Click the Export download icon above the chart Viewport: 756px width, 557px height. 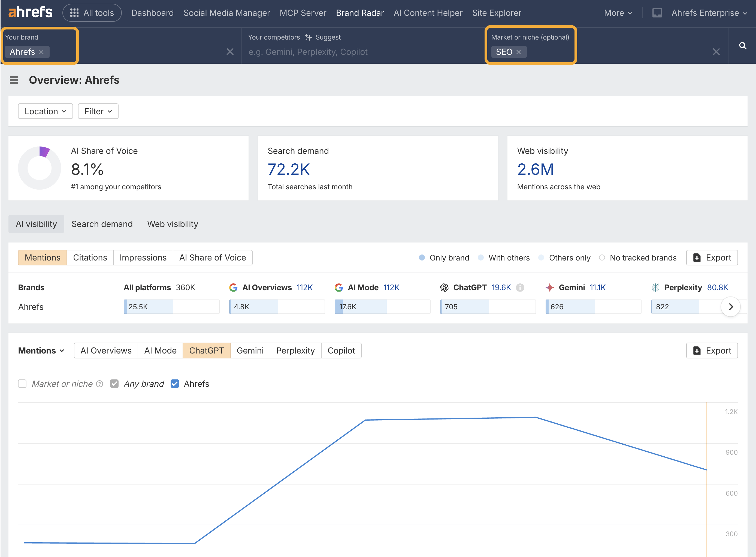(697, 351)
